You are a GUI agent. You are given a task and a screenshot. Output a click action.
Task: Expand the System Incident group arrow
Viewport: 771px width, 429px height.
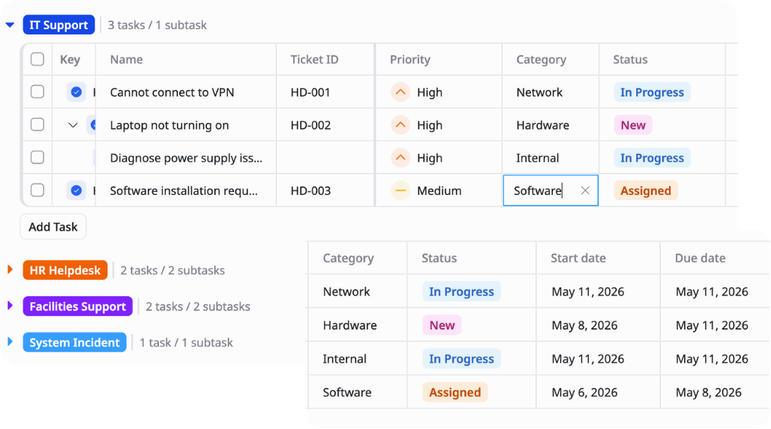click(x=10, y=342)
